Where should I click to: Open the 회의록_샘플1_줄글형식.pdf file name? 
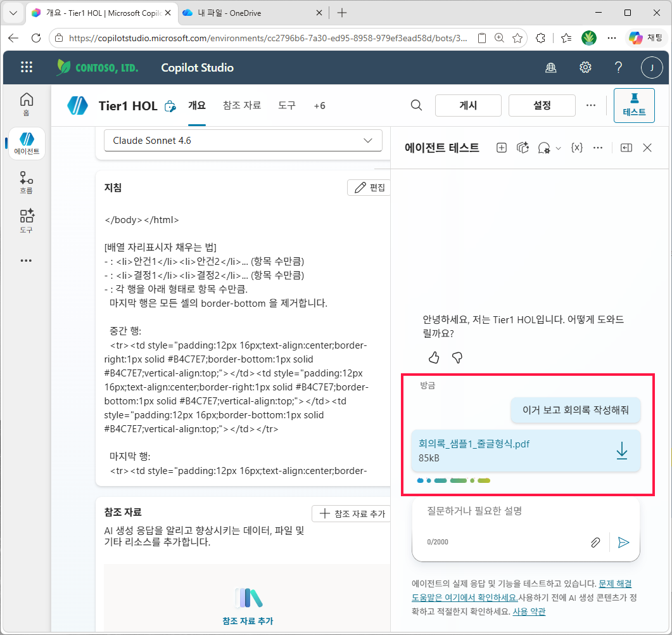[474, 444]
